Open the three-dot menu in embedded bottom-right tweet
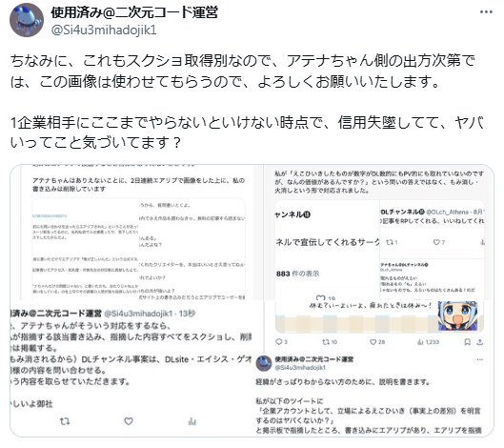504x448 pixels. [x=480, y=359]
